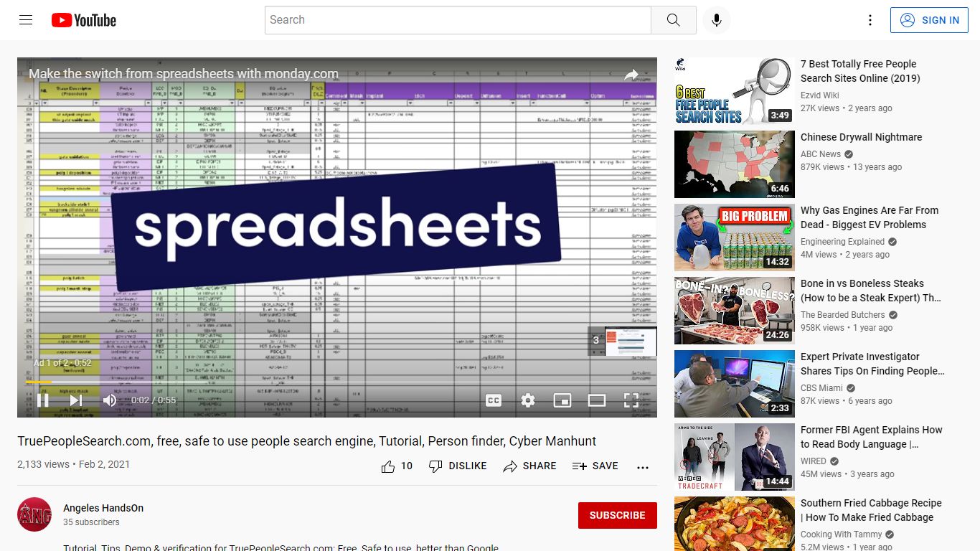
Task: Click the YouTube logo
Action: coord(84,20)
